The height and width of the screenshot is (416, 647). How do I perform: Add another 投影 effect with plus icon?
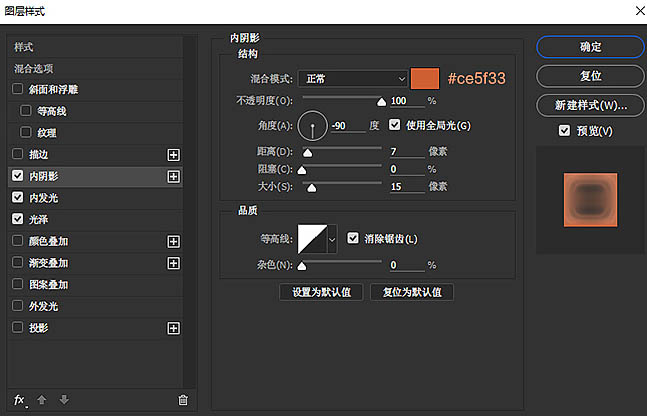[173, 328]
